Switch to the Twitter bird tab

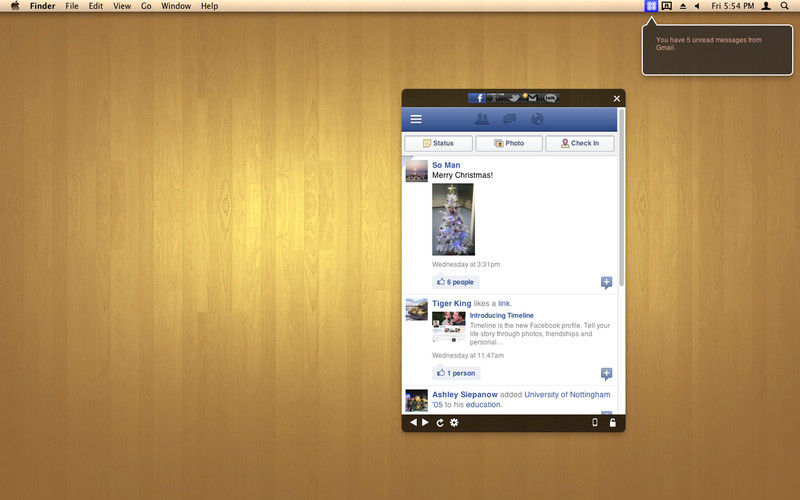pyautogui.click(x=513, y=98)
